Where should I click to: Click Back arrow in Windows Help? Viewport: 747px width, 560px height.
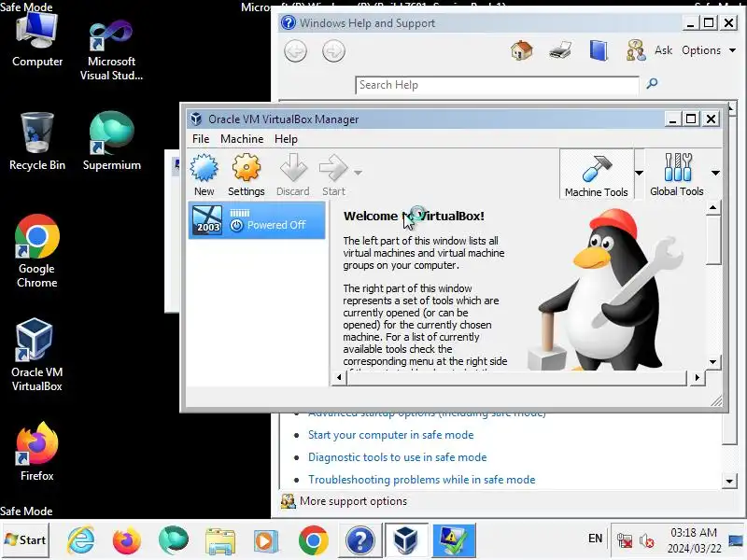[295, 51]
